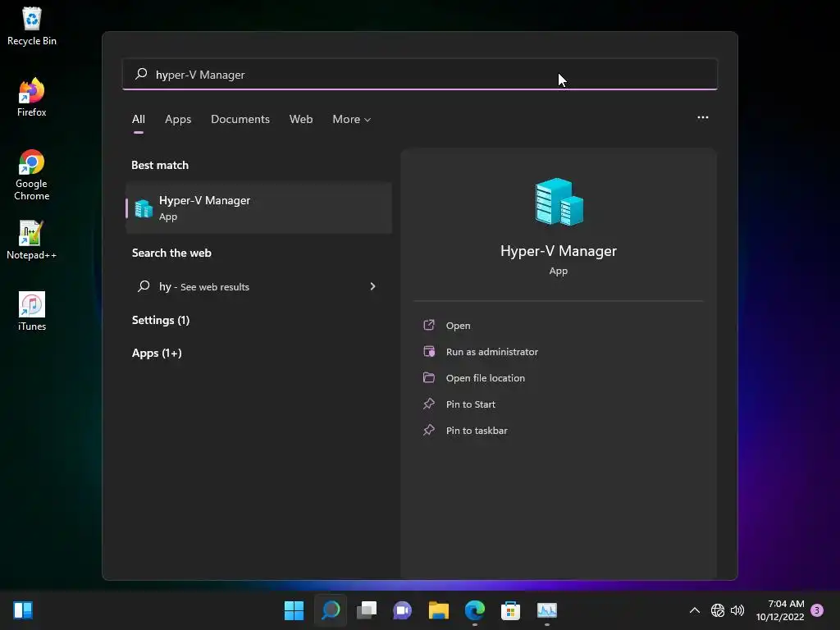Expand the Apps (1+) results group
Screen dimensions: 840x630
[157, 353]
